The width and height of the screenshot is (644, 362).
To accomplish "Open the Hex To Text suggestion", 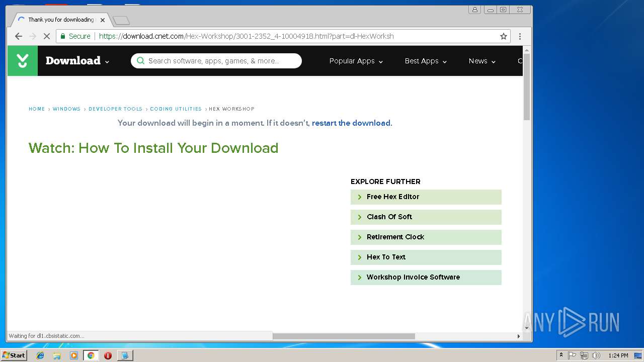I will tap(426, 257).
